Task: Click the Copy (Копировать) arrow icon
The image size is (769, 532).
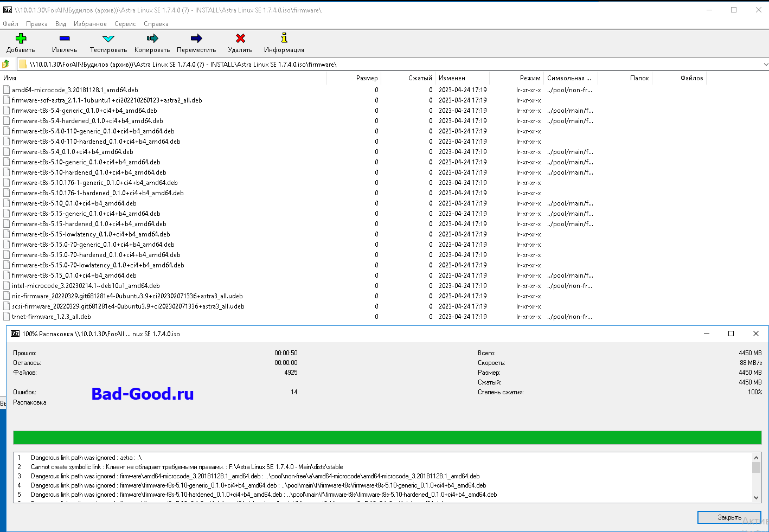Action: [152, 39]
